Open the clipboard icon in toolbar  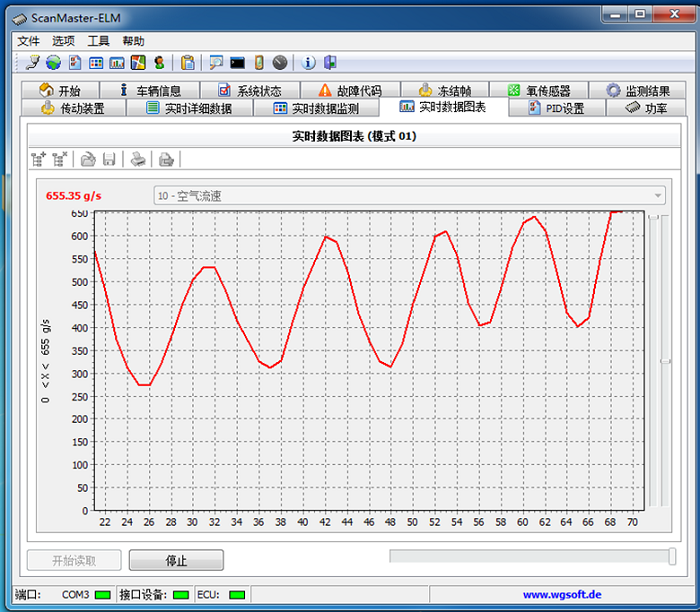click(x=188, y=63)
